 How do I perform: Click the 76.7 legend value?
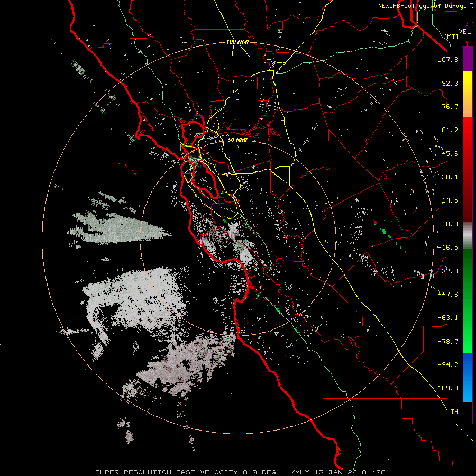pyautogui.click(x=450, y=106)
